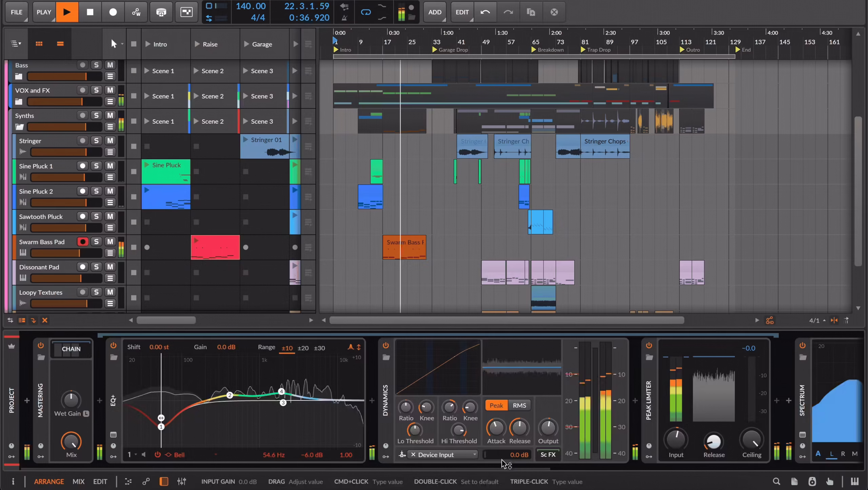868x490 pixels.
Task: Open the track list view dropdown above the tracks
Action: pyautogui.click(x=16, y=43)
